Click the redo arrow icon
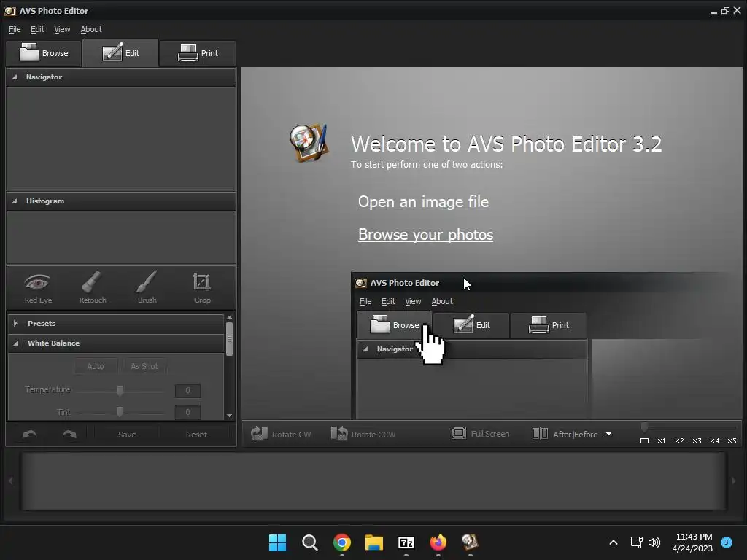Screen dimensions: 747x560 (69, 435)
